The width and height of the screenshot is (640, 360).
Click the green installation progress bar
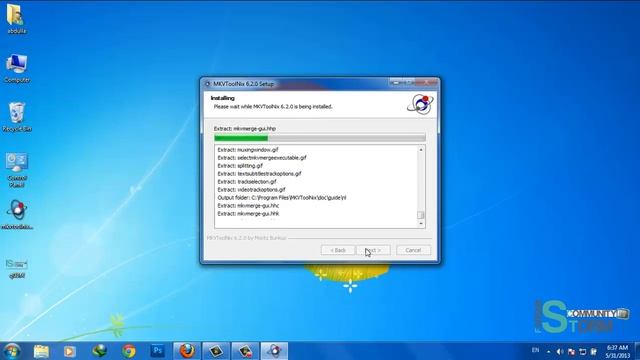tap(320, 138)
